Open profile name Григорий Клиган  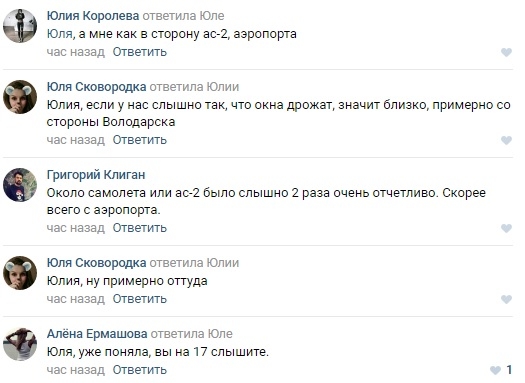click(96, 175)
